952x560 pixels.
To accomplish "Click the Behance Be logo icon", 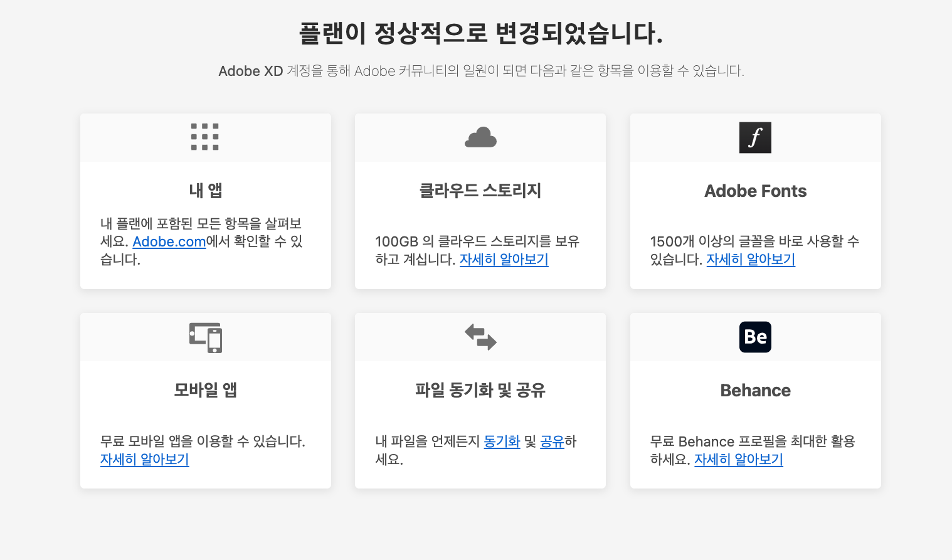I will pyautogui.click(x=755, y=337).
